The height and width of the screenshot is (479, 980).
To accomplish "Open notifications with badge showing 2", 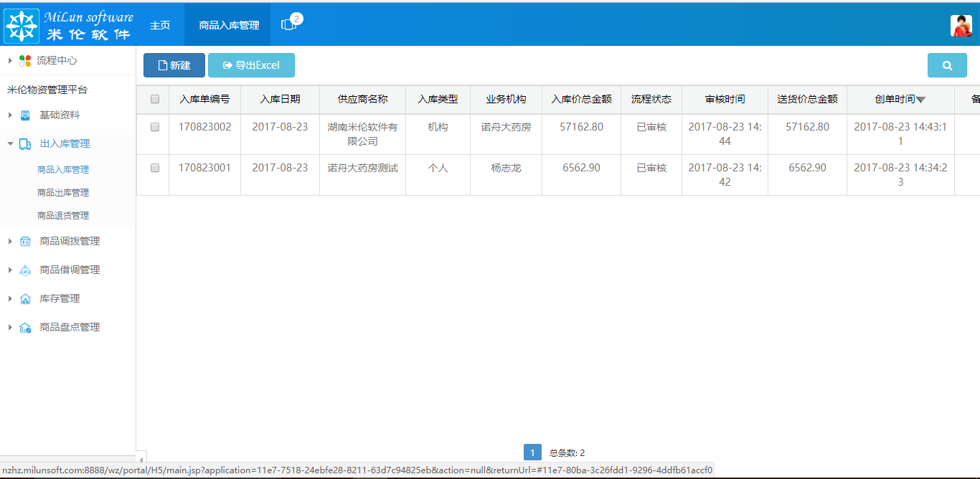I will coord(290,24).
